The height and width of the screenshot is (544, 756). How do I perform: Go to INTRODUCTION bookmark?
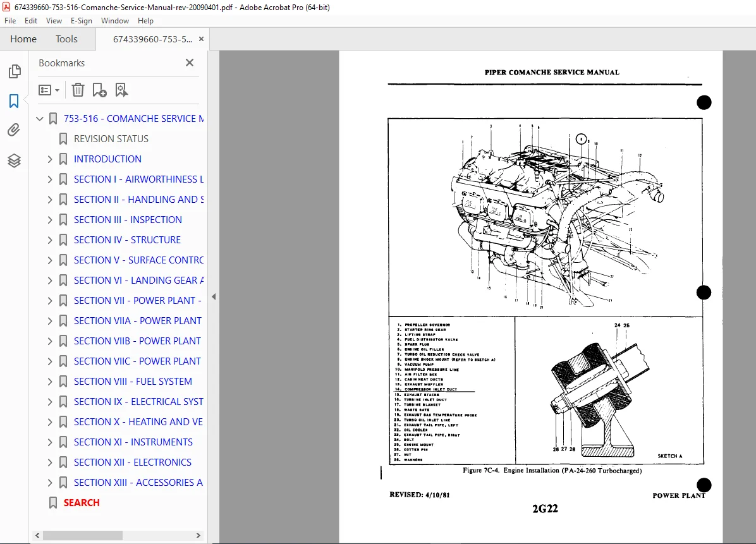107,159
